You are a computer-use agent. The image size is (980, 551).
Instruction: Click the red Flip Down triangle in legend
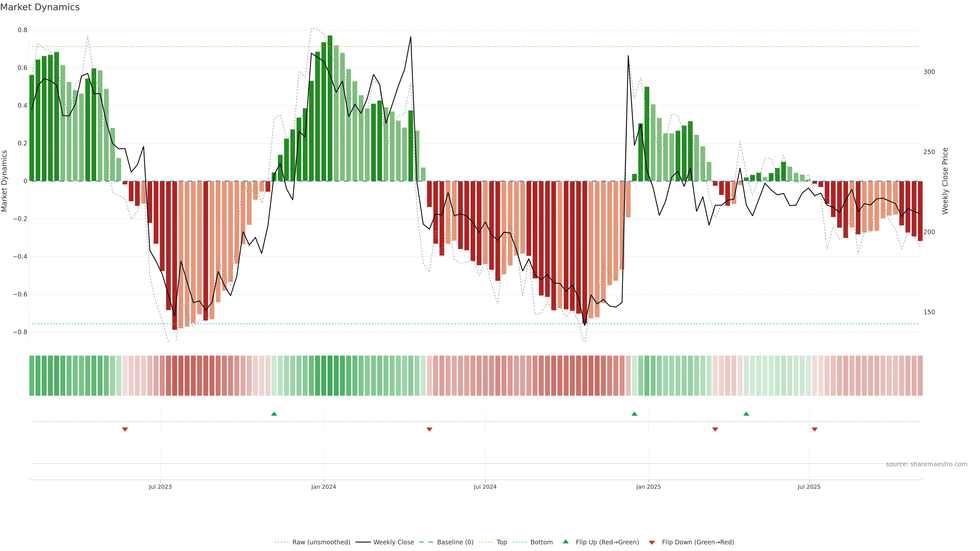point(652,543)
